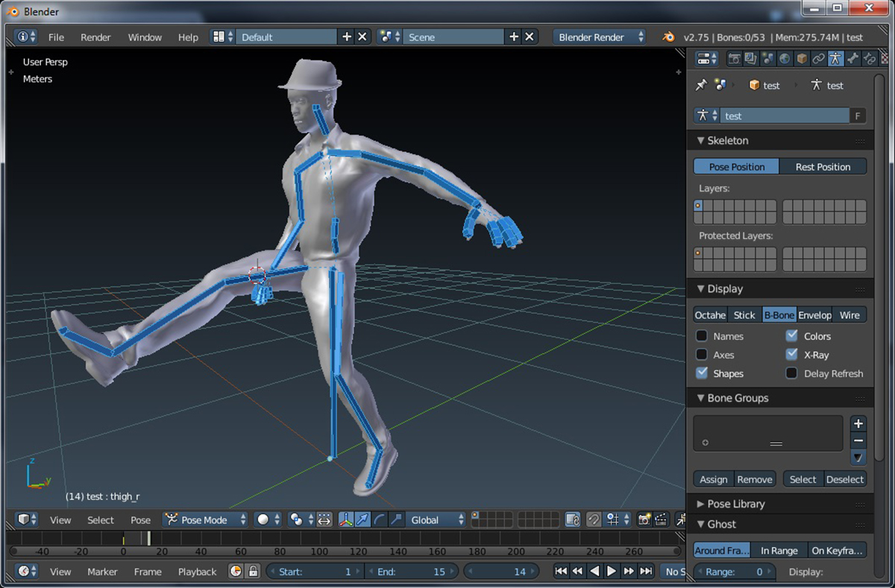Viewport: 895px width, 588px height.
Task: Open the Bone properties tab icon
Action: pos(852,59)
